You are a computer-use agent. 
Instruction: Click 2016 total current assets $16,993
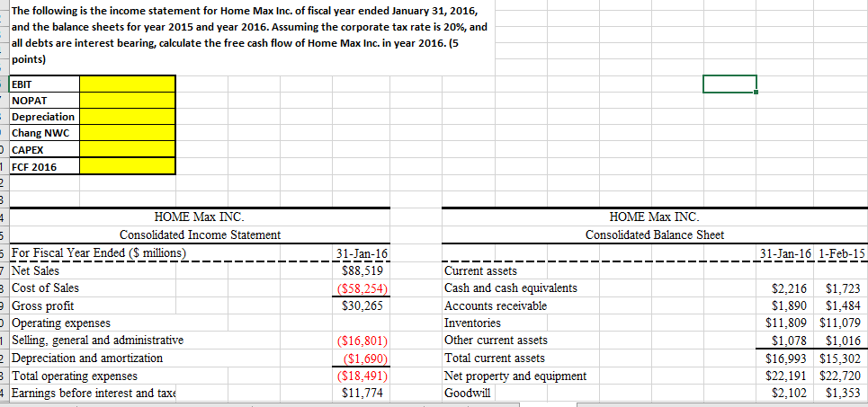pos(786,358)
